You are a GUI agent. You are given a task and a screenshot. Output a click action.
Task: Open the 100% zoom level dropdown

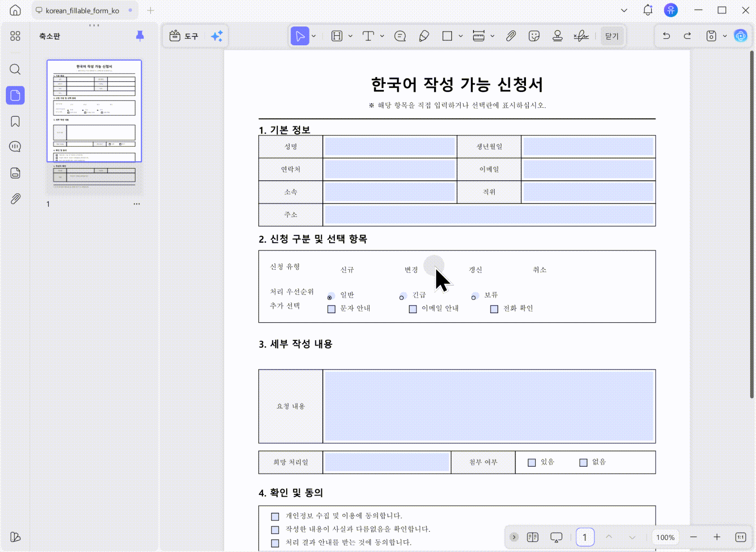(665, 537)
